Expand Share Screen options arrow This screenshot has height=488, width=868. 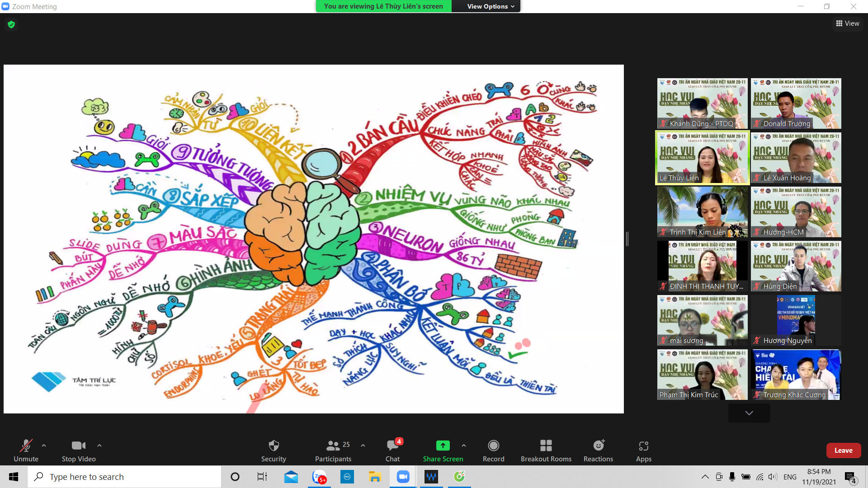pos(464,446)
